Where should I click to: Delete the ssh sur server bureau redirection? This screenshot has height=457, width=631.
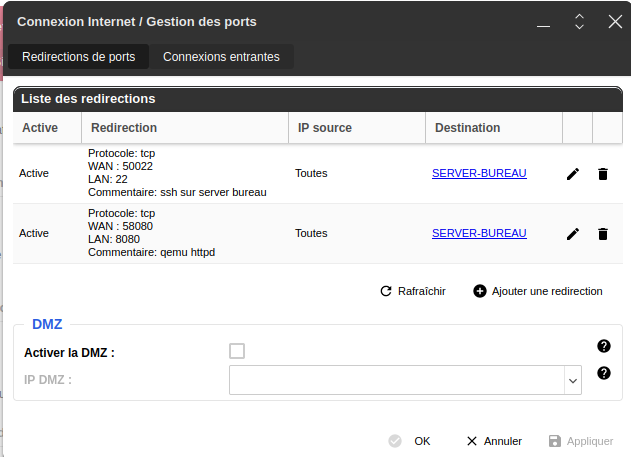point(602,174)
